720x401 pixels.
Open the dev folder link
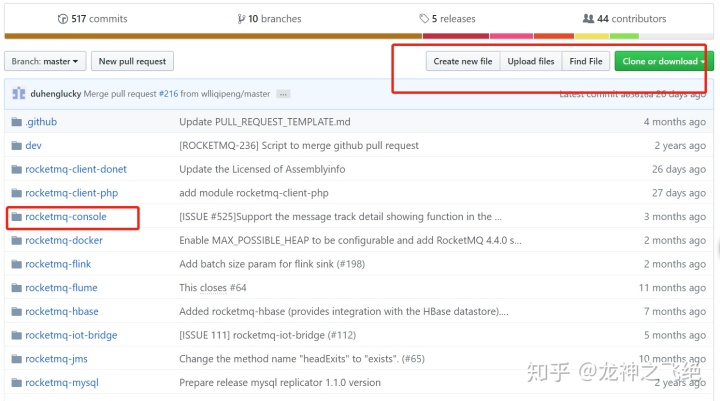(x=33, y=146)
